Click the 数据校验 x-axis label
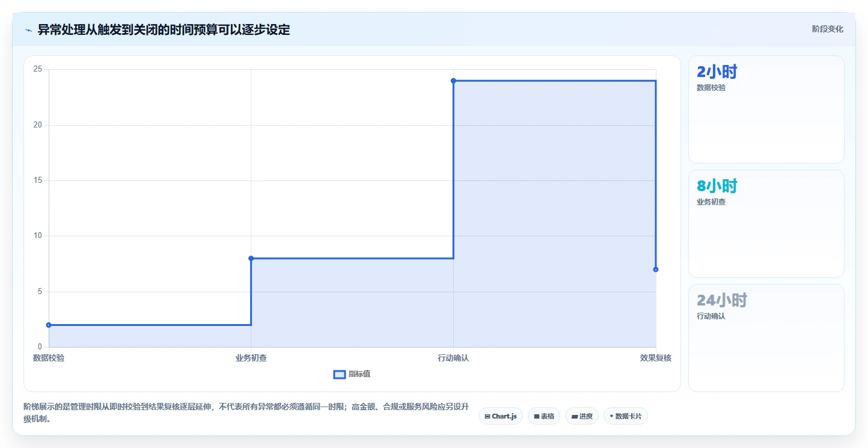868x448 pixels. point(49,358)
